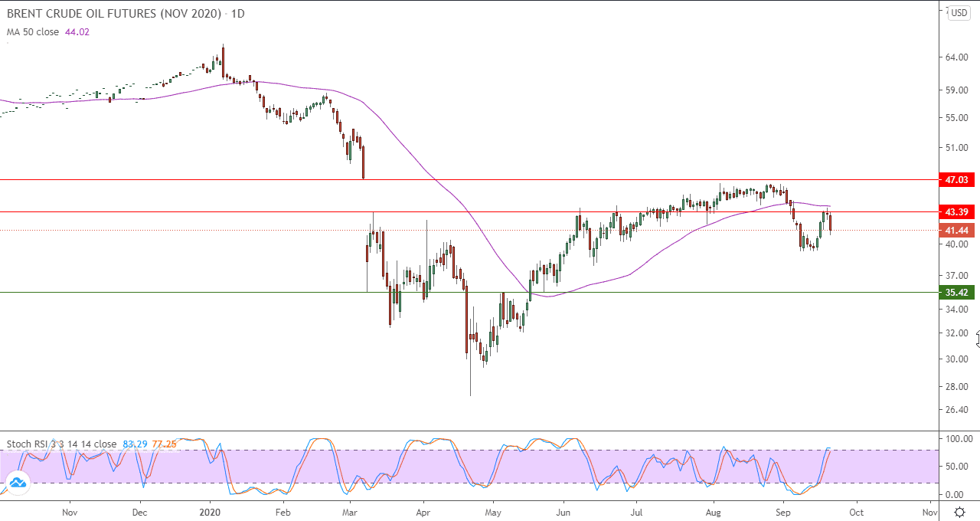The width and height of the screenshot is (980, 521).
Task: Click the first Nov label on time axis
Action: 70,511
